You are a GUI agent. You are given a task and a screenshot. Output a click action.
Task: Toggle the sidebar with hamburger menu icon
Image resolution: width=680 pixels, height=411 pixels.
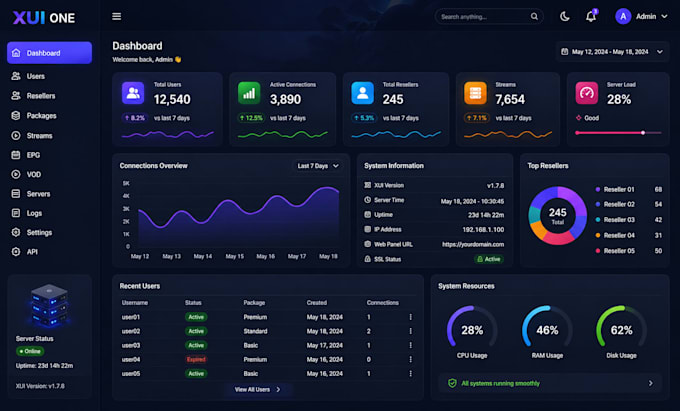[116, 16]
